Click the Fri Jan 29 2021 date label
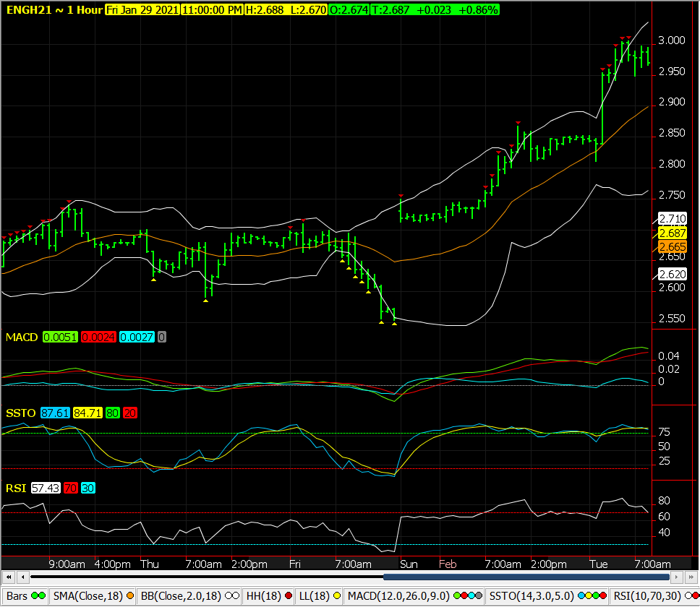 coord(142,10)
